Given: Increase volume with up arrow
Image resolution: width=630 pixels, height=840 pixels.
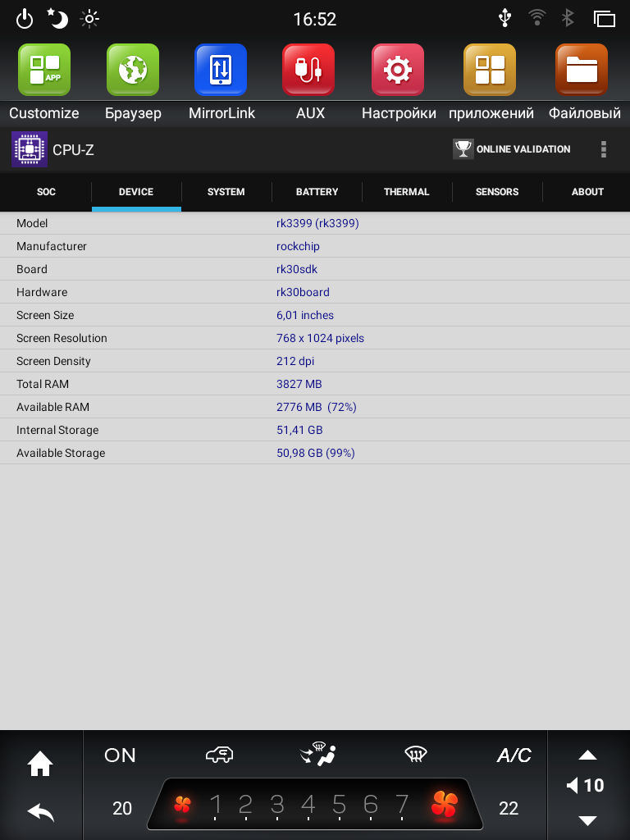Looking at the screenshot, I should click(x=587, y=755).
